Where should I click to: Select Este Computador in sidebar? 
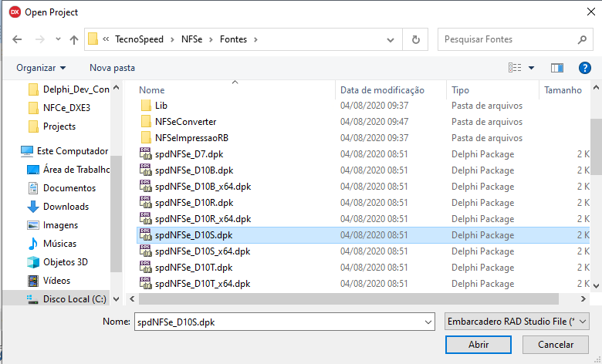(65, 151)
